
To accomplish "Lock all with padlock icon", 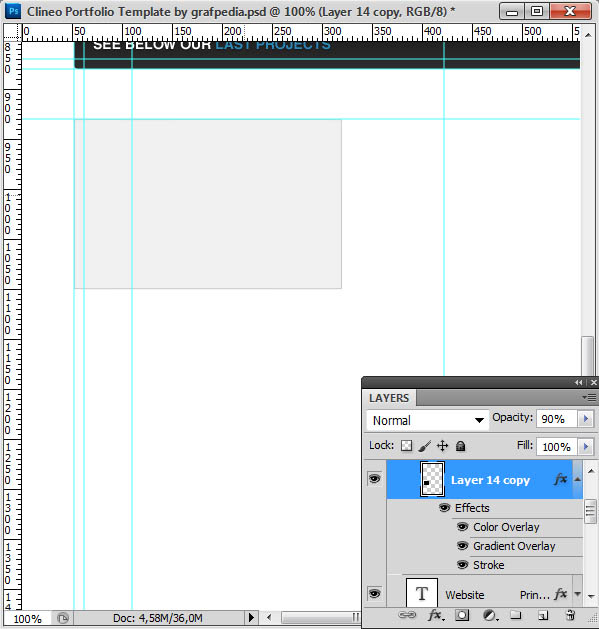I will click(x=461, y=446).
